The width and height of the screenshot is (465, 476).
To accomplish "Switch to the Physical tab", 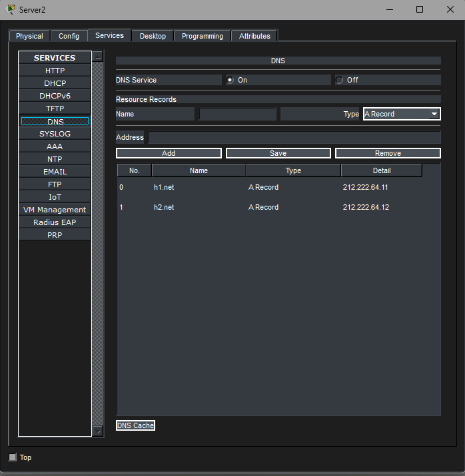I will (x=29, y=36).
